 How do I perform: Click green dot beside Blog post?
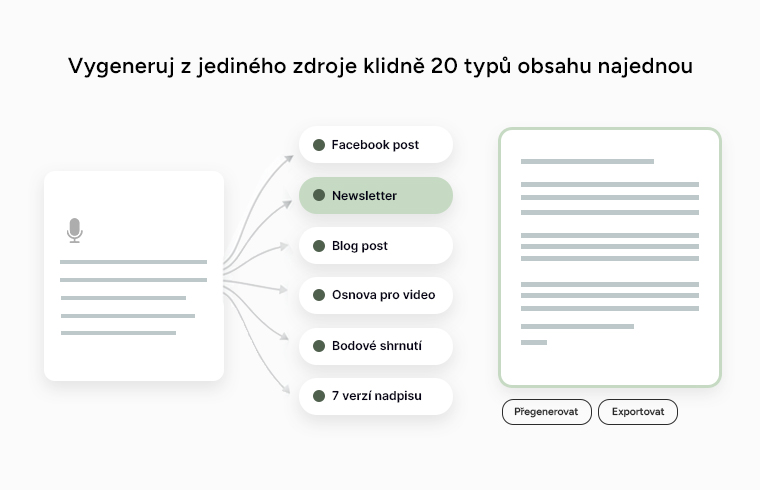pos(319,246)
